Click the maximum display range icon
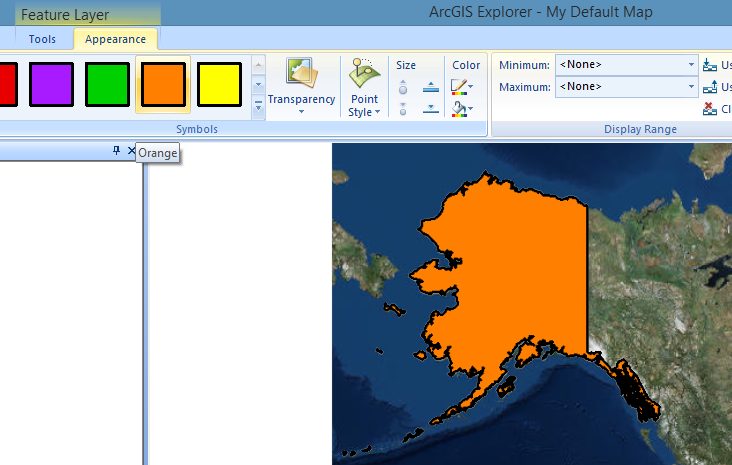 tap(710, 87)
